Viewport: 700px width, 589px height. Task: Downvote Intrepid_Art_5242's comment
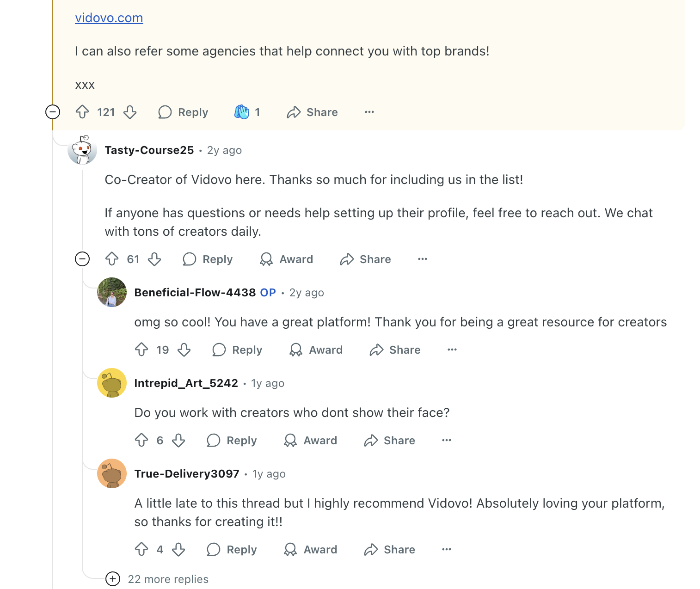pos(178,441)
